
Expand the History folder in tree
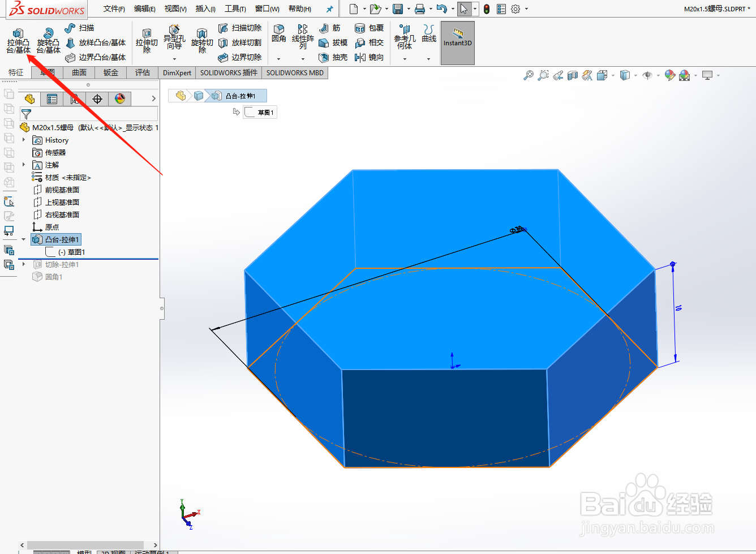pyautogui.click(x=24, y=140)
